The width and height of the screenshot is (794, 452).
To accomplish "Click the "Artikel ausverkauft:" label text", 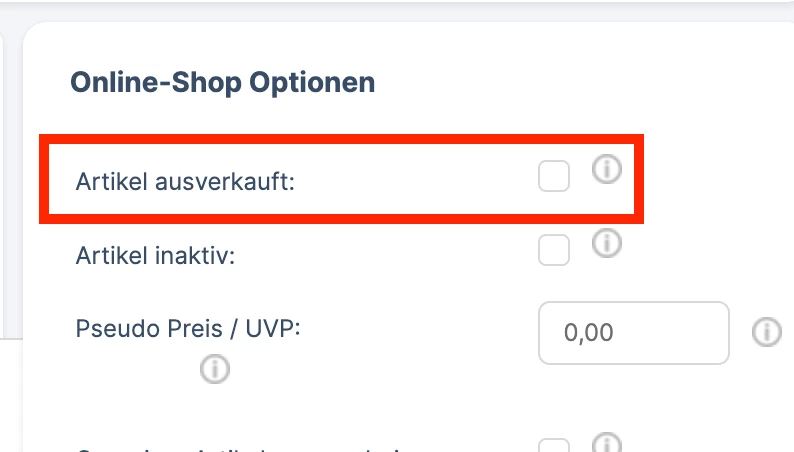I will [x=185, y=182].
